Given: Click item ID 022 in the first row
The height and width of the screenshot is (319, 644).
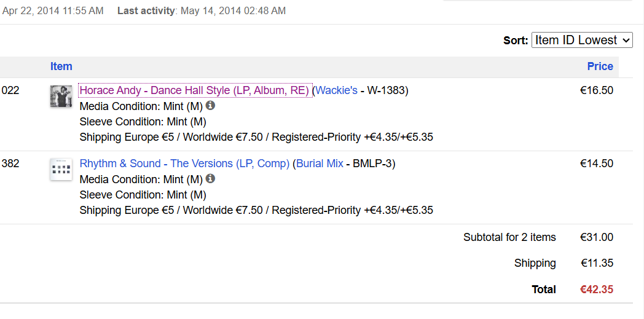Looking at the screenshot, I should (x=10, y=90).
